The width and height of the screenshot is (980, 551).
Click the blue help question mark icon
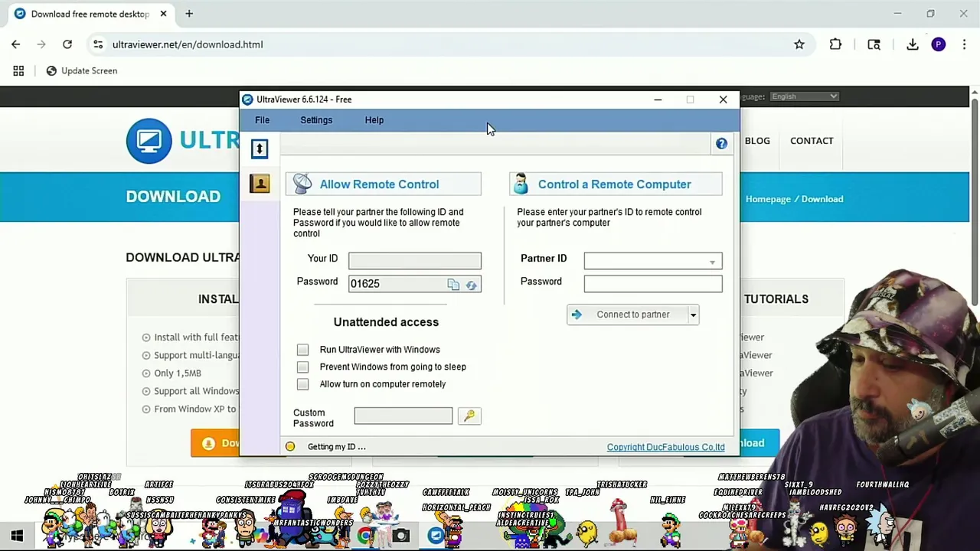(721, 144)
